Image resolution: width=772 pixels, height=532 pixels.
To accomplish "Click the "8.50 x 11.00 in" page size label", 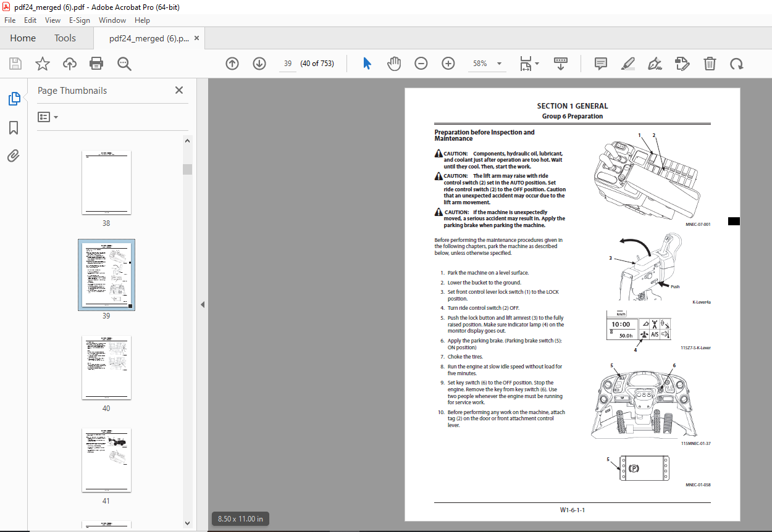I will pyautogui.click(x=241, y=519).
